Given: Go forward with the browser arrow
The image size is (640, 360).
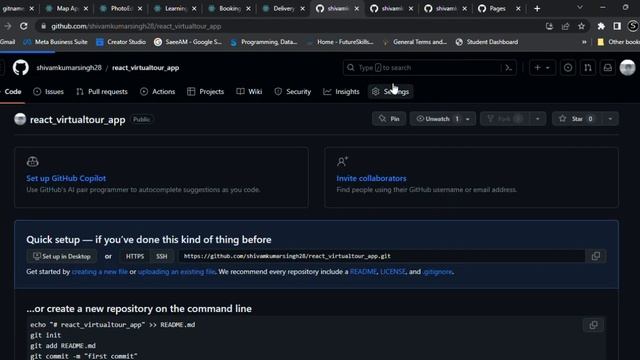Looking at the screenshot, I should [8, 26].
